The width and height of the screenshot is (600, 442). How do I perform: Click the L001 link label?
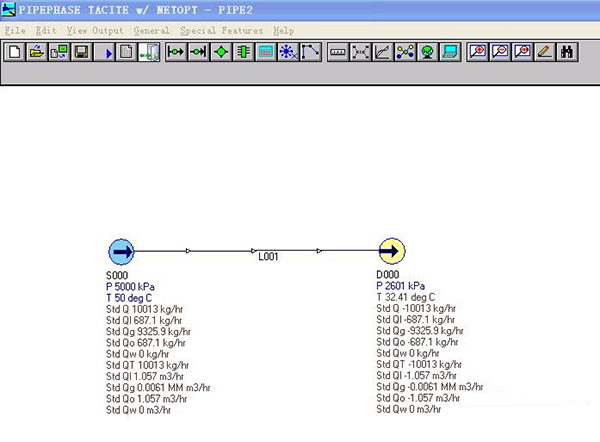click(x=268, y=257)
